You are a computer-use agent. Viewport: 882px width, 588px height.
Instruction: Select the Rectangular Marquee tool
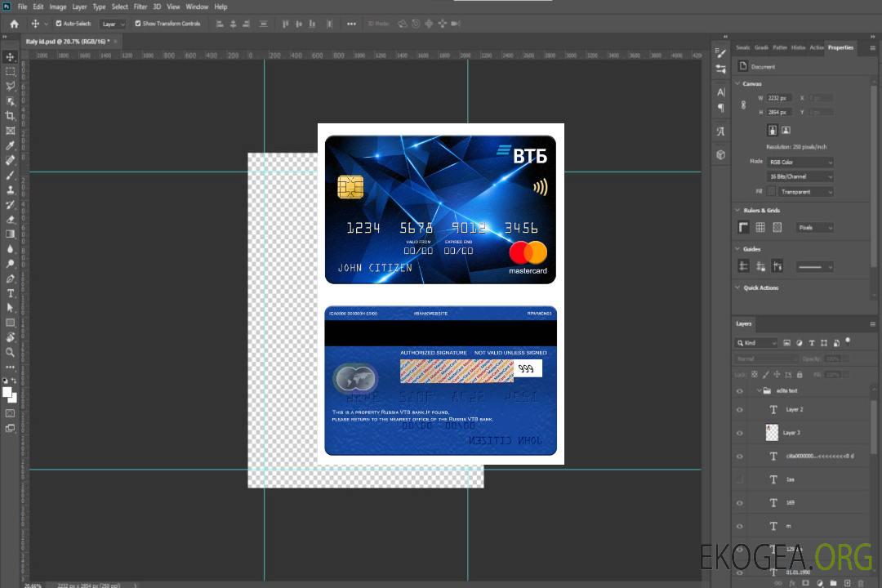pyautogui.click(x=10, y=72)
